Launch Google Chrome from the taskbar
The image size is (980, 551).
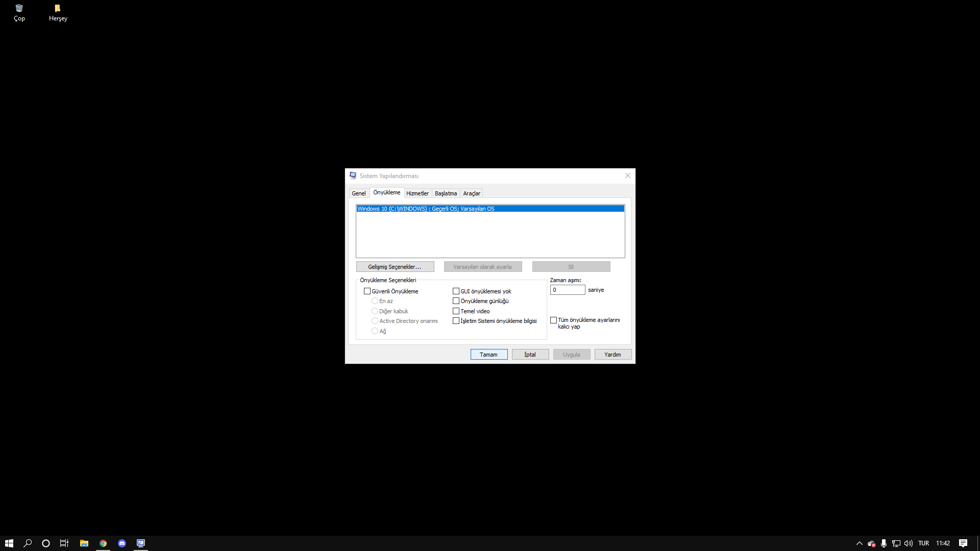(103, 543)
